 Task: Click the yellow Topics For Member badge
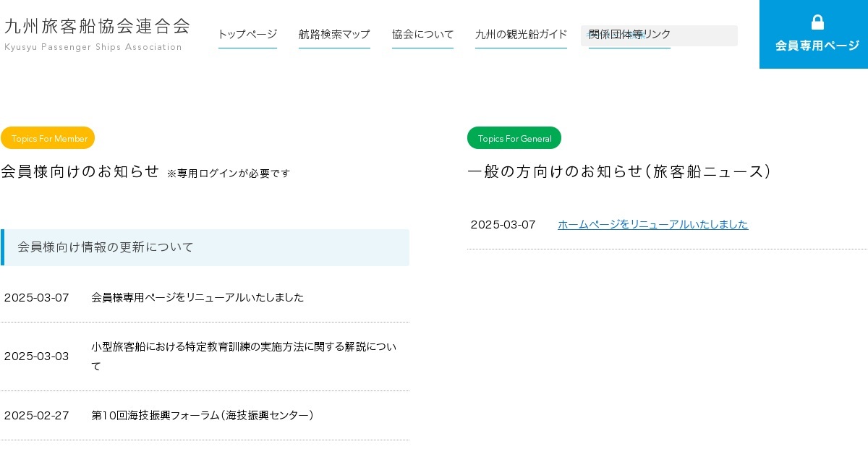(x=48, y=138)
